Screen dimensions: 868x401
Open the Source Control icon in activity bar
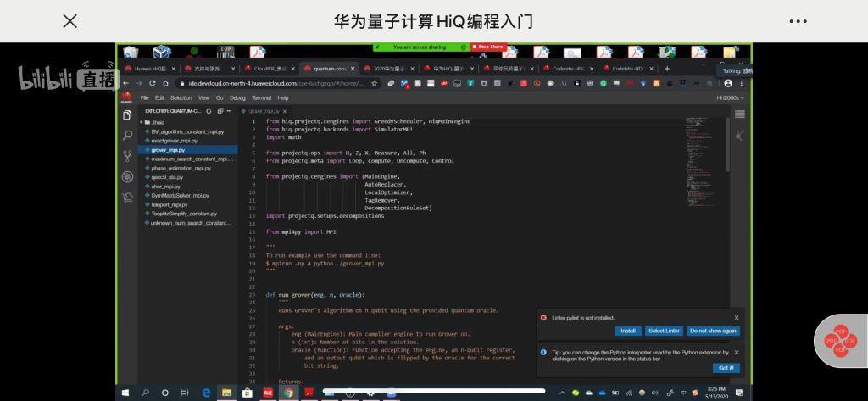click(127, 156)
